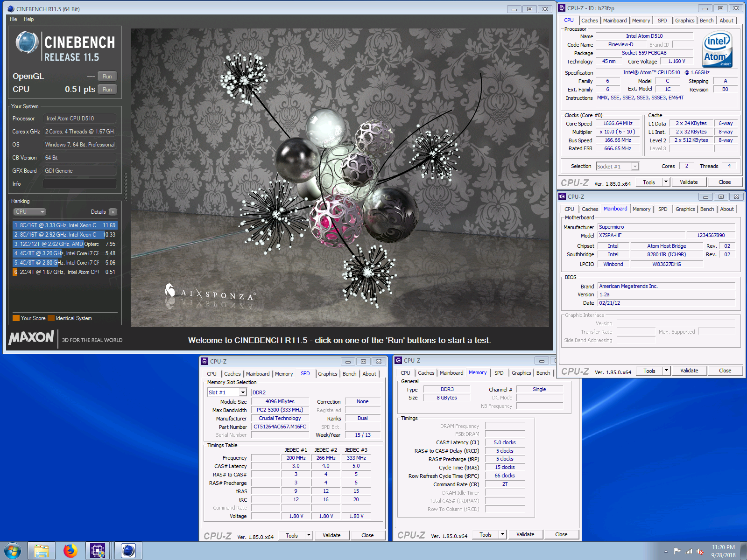Viewport: 747px width, 560px height.
Task: Click the Manufacturer value Supermicro
Action: click(x=666, y=227)
